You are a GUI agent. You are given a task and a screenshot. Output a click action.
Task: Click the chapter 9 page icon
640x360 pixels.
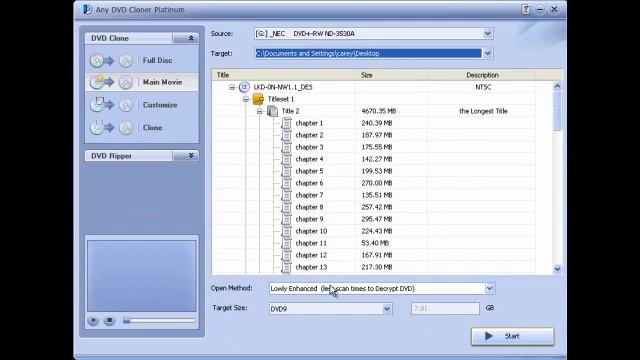(x=287, y=219)
